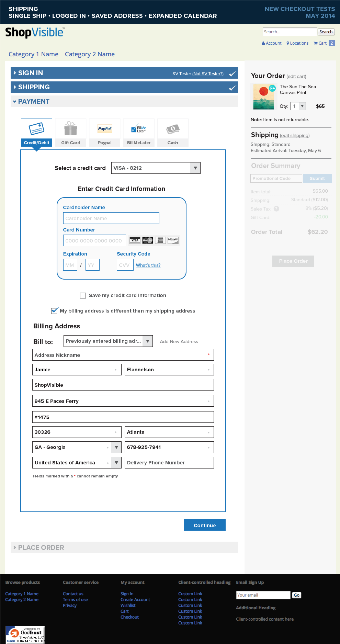This screenshot has width=340, height=644.
Task: Click the Card Number field
Action: pos(94,240)
